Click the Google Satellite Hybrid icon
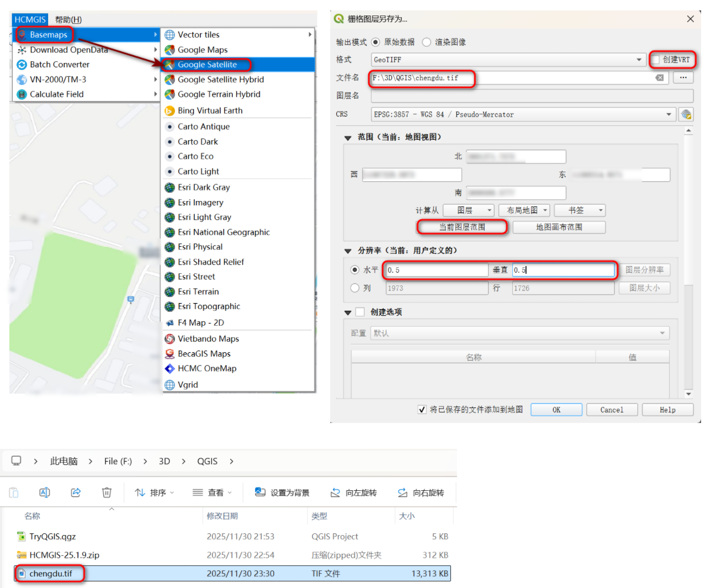This screenshot has width=706, height=588. [x=170, y=80]
